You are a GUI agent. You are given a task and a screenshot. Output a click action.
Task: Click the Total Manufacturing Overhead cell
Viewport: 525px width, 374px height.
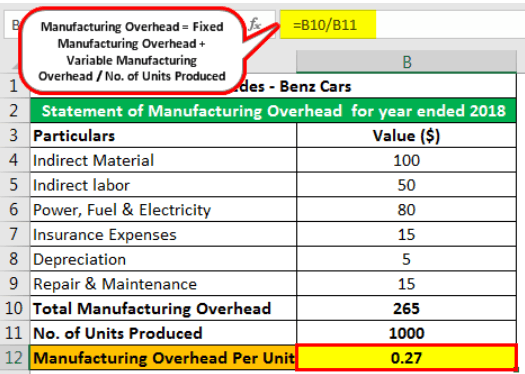163,308
